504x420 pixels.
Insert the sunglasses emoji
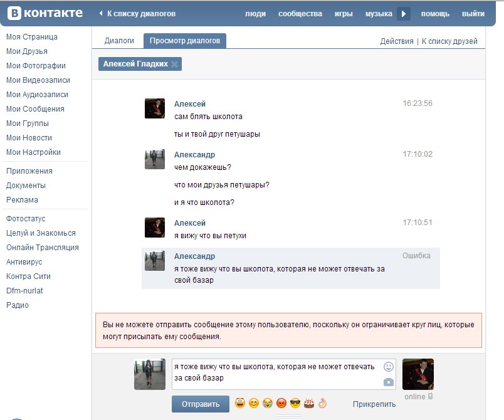tap(295, 403)
